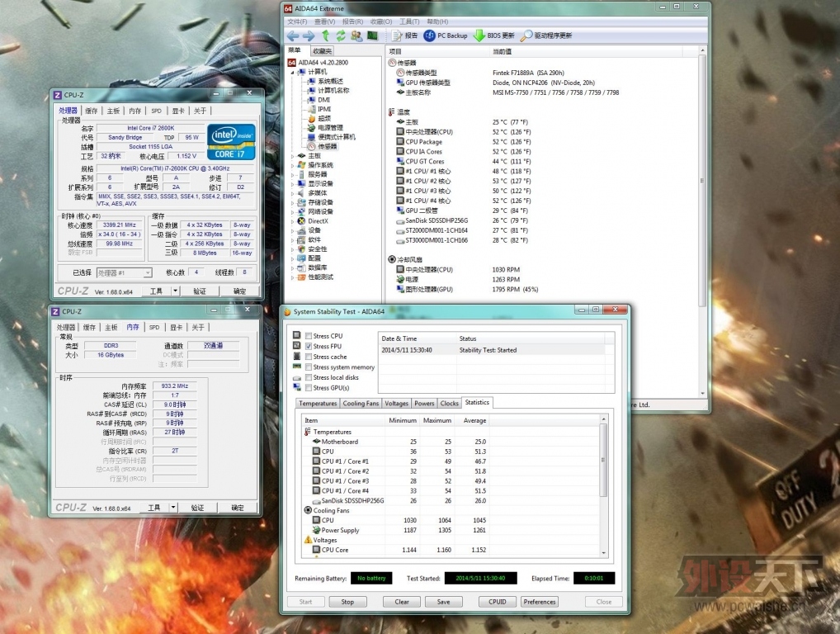Image resolution: width=840 pixels, height=634 pixels.
Task: Enable the Stress CPU checkbox
Action: pos(309,336)
